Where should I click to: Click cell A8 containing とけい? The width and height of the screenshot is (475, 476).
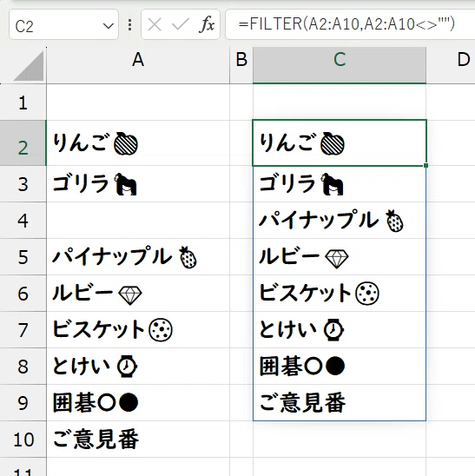[x=138, y=366]
